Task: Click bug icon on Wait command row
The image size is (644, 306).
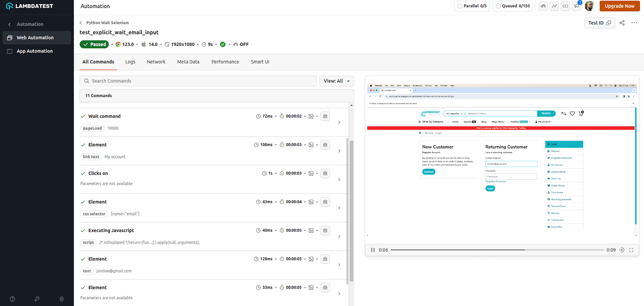Action: (x=325, y=116)
